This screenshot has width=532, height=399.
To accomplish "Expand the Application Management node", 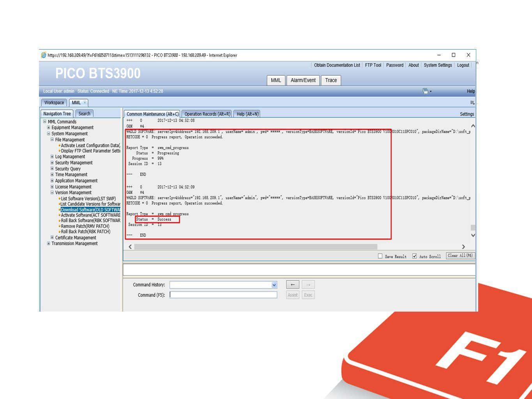I will [52, 181].
